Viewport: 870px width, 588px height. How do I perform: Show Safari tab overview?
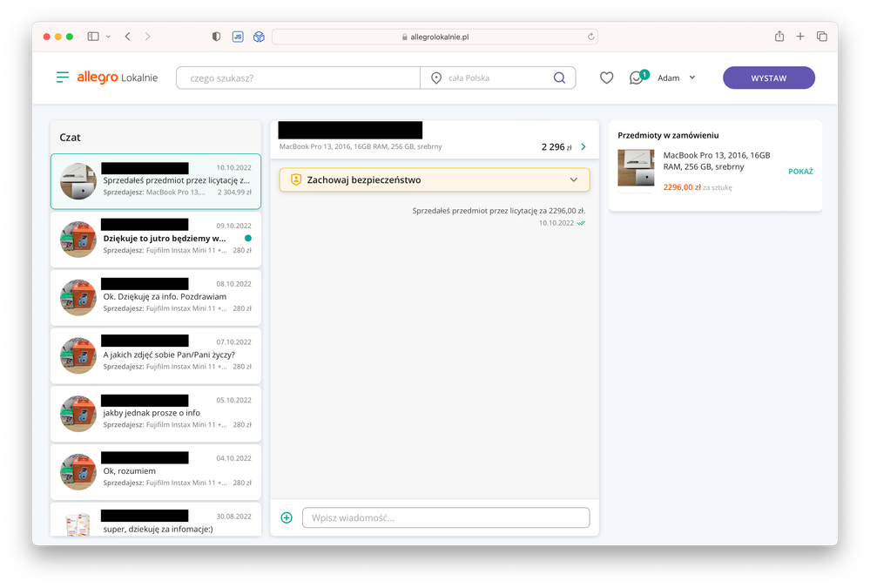[822, 37]
